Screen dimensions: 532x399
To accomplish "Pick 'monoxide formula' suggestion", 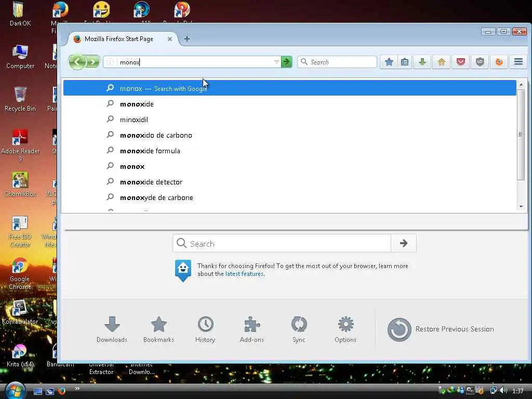I will click(289, 151).
